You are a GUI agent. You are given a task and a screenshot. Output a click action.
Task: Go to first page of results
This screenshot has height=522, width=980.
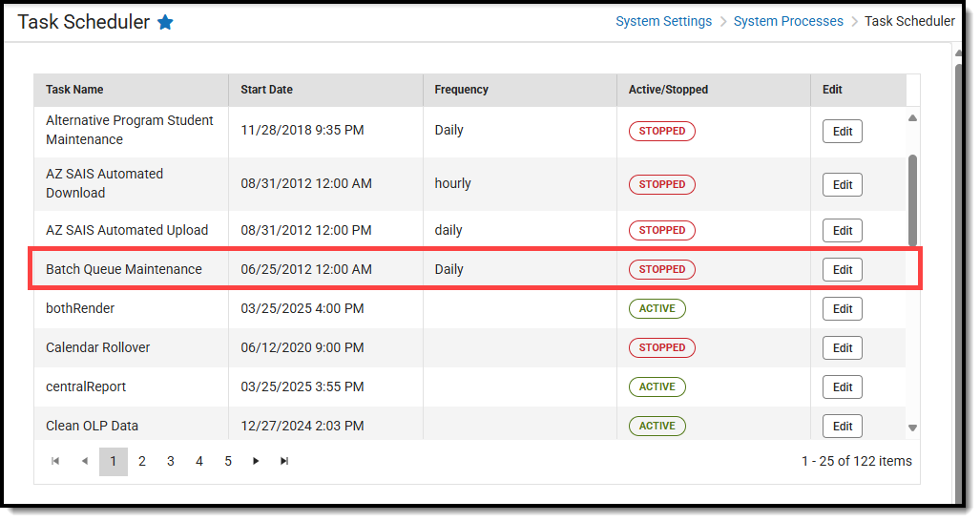[55, 461]
